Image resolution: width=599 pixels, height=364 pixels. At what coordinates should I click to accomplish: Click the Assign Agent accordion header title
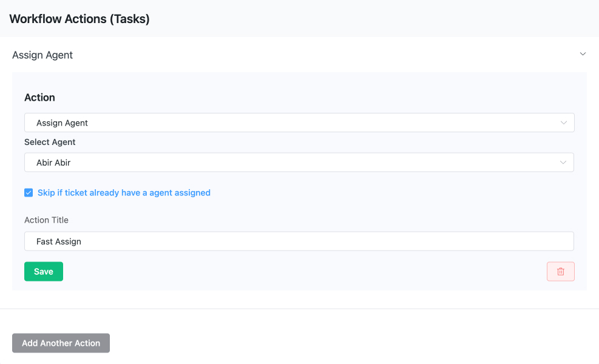click(x=42, y=55)
